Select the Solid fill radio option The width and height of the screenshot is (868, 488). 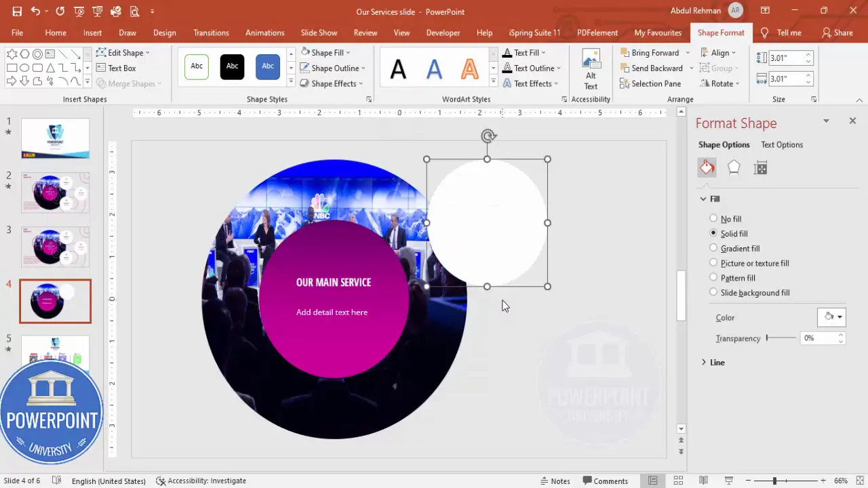pos(713,233)
